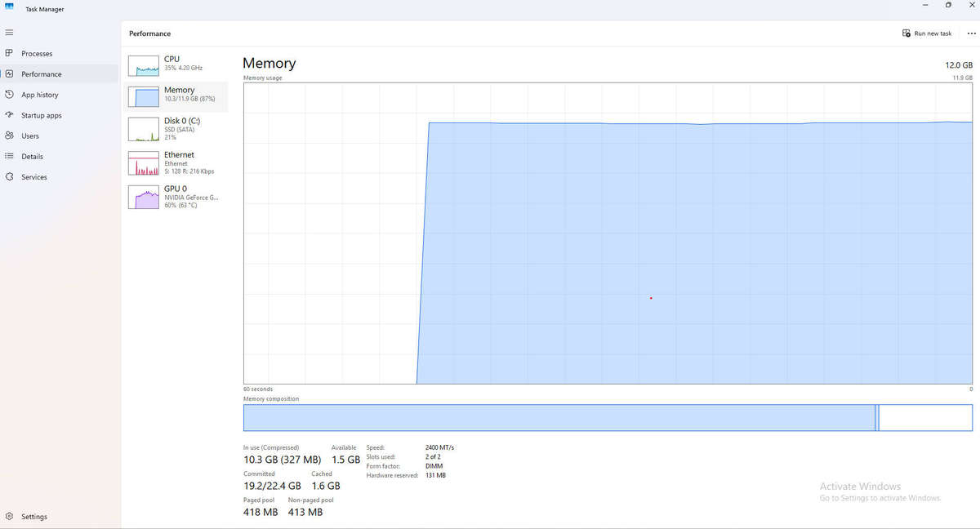Open Task Manager Settings

point(59,516)
